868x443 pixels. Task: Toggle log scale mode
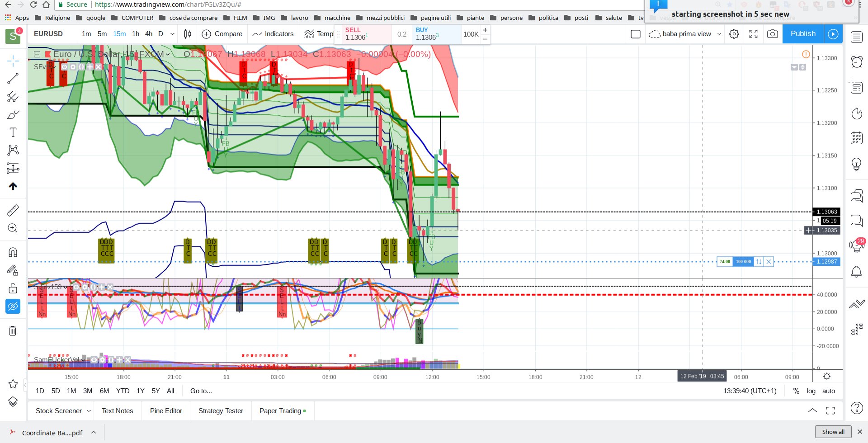point(811,391)
